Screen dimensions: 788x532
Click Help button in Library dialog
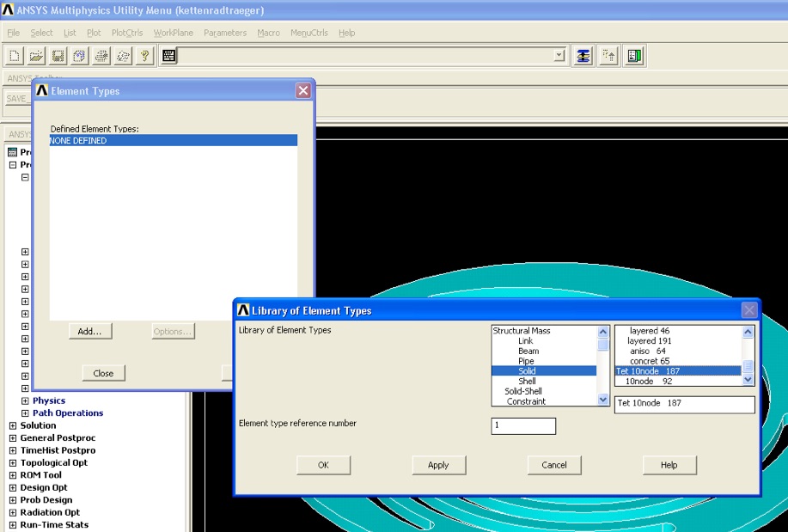point(669,465)
